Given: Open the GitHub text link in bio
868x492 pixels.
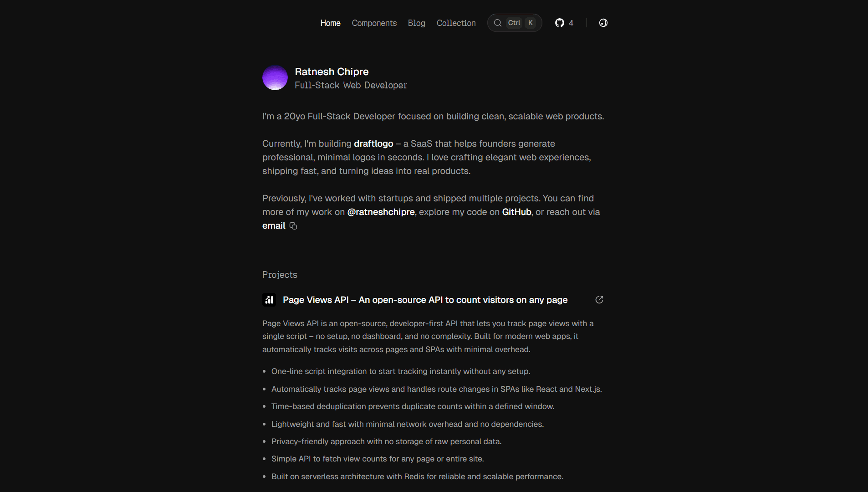Looking at the screenshot, I should 516,212.
